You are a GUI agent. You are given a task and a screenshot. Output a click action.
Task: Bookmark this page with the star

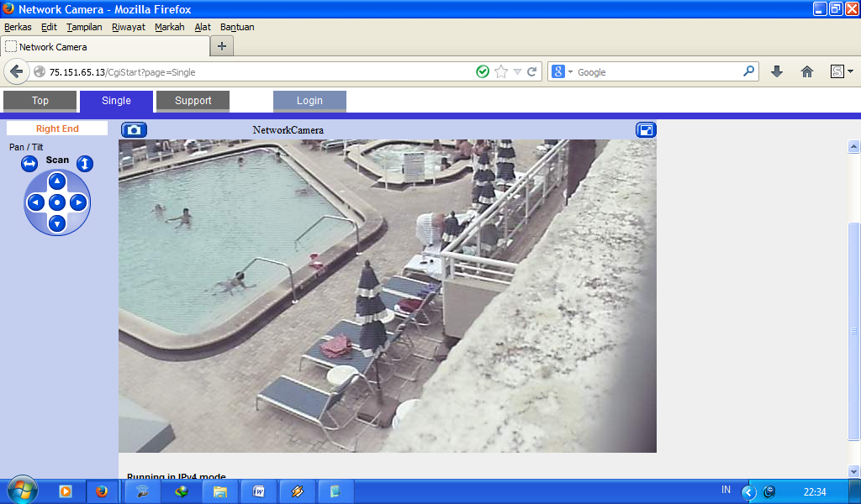click(501, 72)
